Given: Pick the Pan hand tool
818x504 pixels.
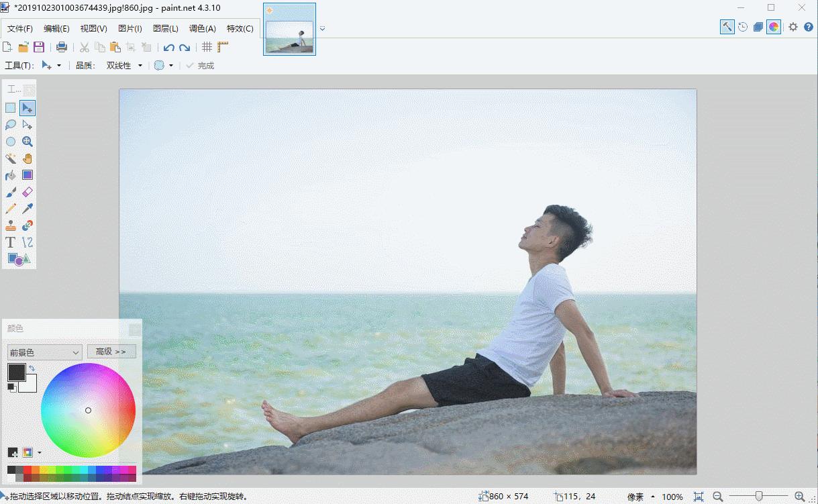Looking at the screenshot, I should 28,158.
